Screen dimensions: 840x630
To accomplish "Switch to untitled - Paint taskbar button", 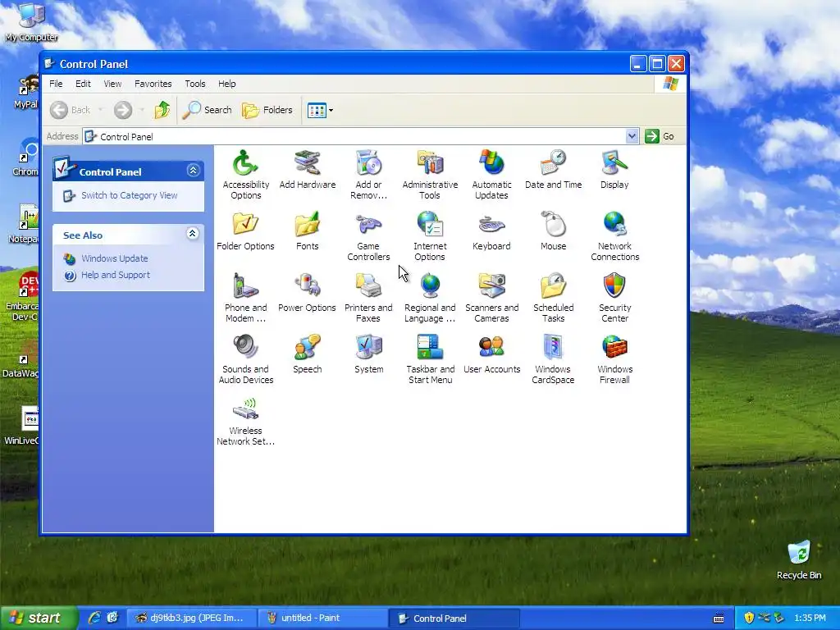I will [x=322, y=618].
